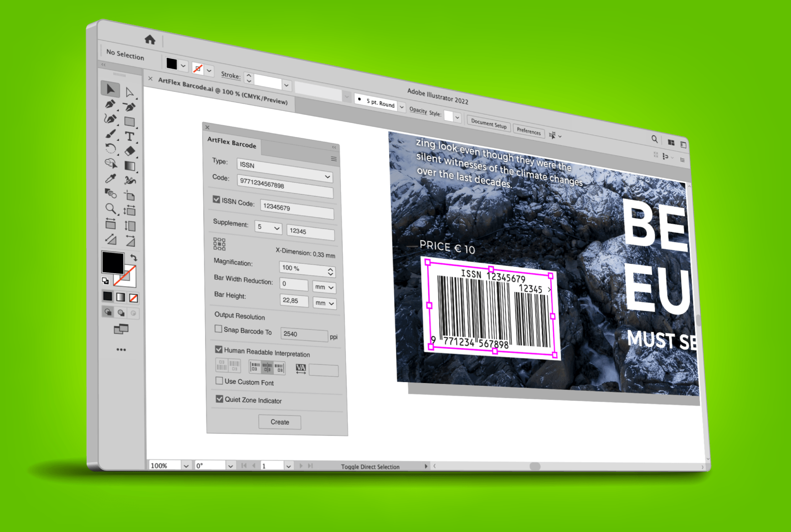The height and width of the screenshot is (532, 791).
Task: Open stroke weight dropdown beside Stroke field
Action: coord(287,85)
